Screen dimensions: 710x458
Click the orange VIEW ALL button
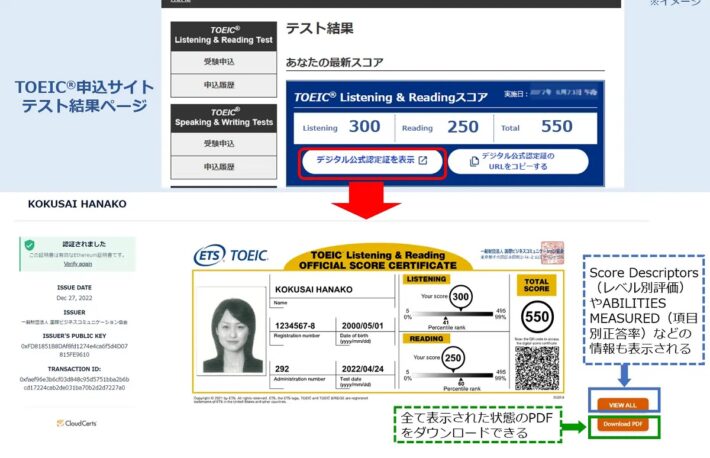point(623,405)
